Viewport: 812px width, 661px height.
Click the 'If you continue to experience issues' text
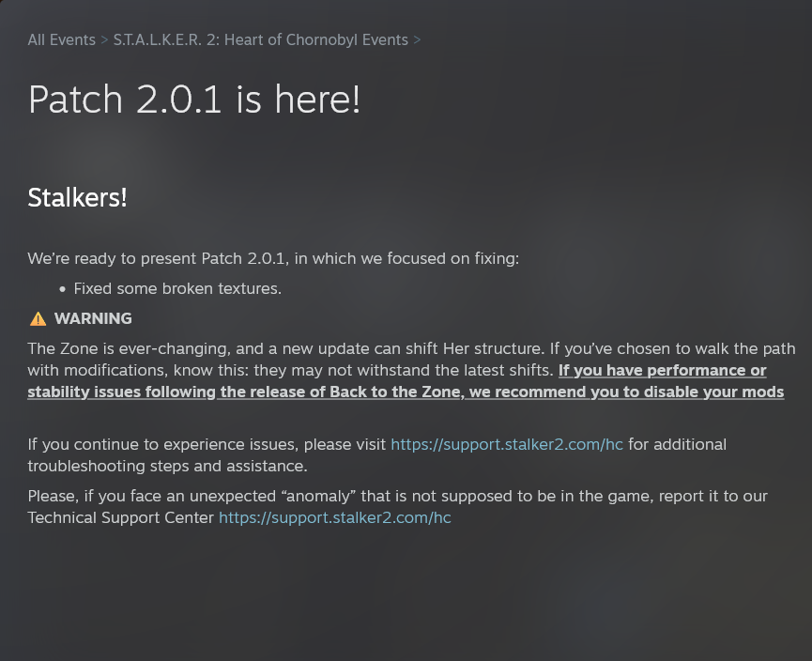tap(207, 444)
